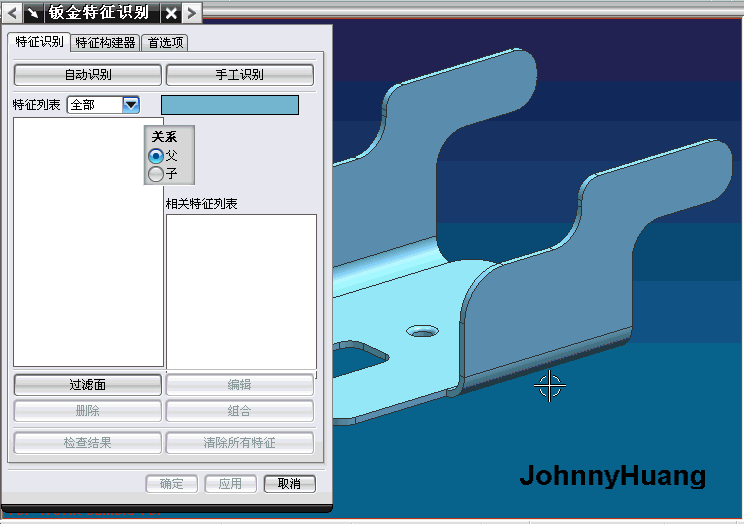Switch to the 特征识别 tab

click(39, 42)
